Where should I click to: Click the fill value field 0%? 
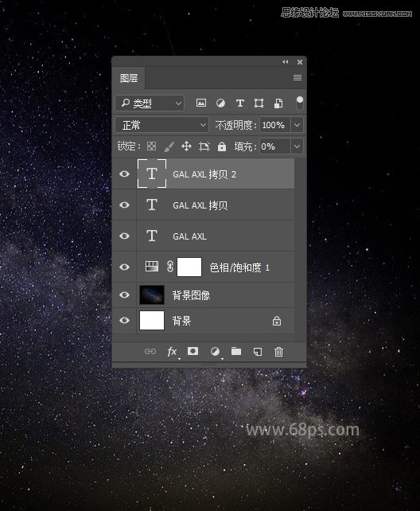274,146
